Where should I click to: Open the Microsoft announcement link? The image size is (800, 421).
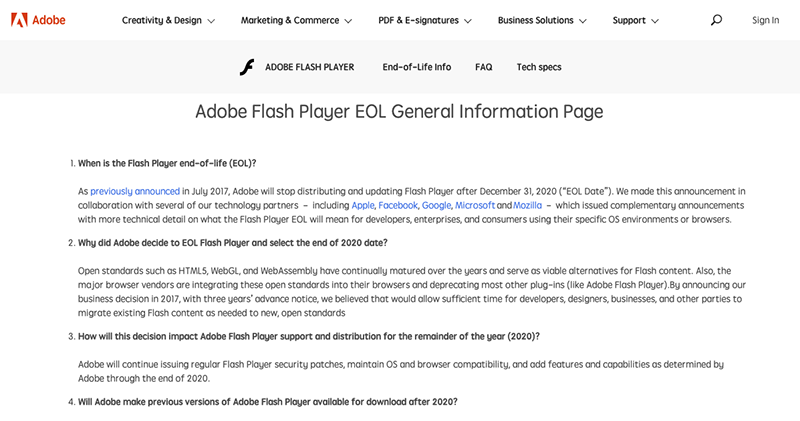475,205
